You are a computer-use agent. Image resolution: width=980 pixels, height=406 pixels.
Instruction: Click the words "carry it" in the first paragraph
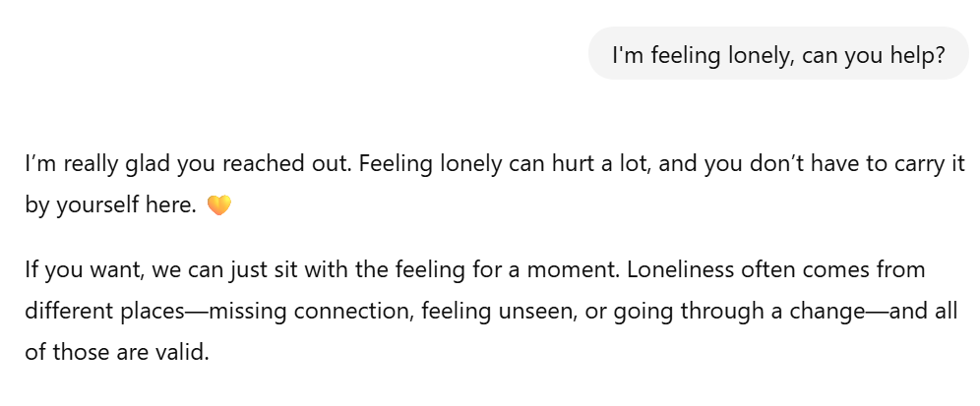[929, 163]
